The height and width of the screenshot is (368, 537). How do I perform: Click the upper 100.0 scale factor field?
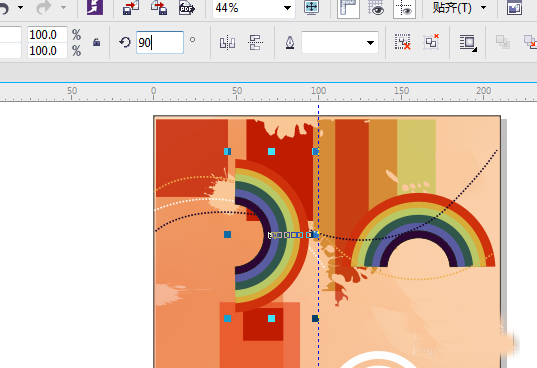click(47, 35)
